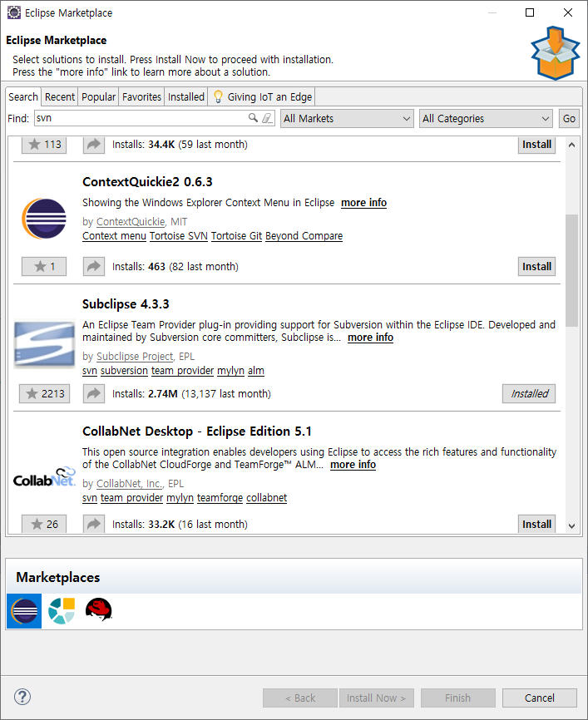Image resolution: width=588 pixels, height=720 pixels.
Task: Click the search magnifier icon in Find field
Action: pos(253,118)
